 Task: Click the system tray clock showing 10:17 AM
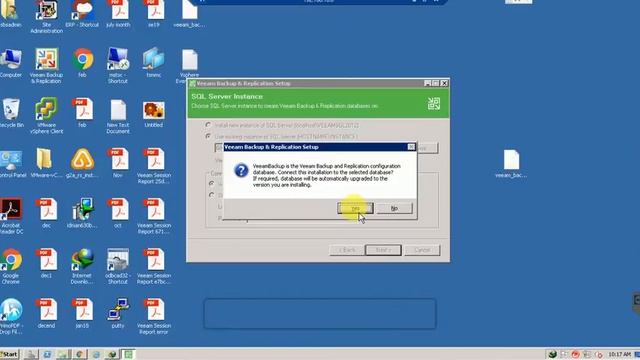pos(619,354)
